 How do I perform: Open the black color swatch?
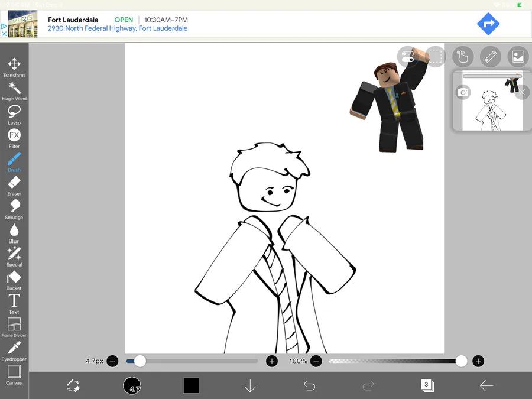(191, 386)
